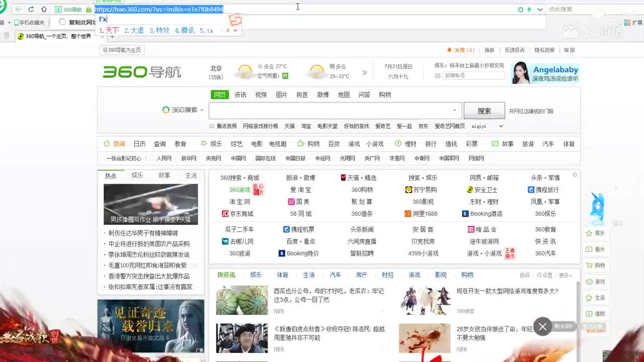Expand more hot search keywords chevron
Screen dimensions: 644x362
(x=501, y=126)
